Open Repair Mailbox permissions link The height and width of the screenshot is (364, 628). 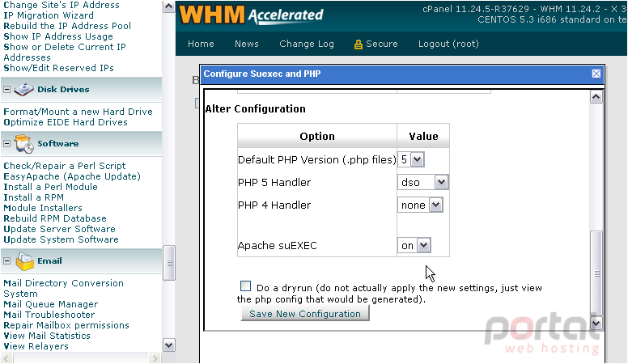[66, 325]
